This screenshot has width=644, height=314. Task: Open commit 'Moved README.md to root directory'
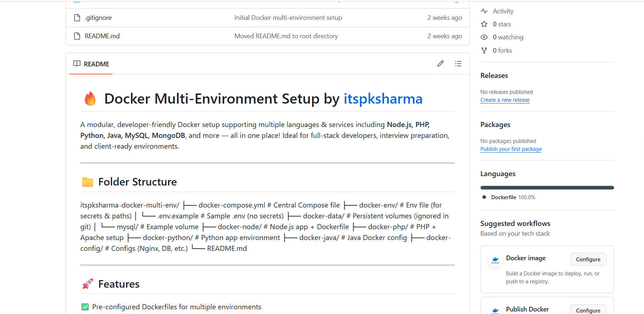tap(286, 36)
